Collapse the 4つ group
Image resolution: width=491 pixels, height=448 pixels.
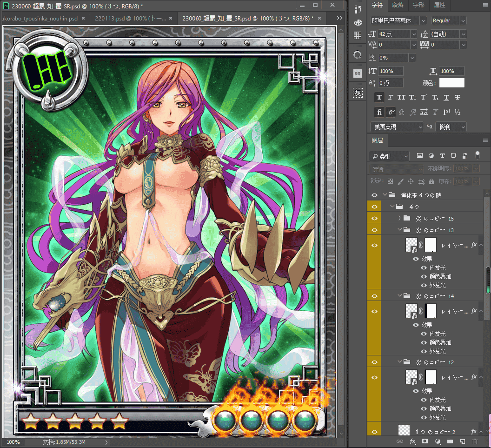click(392, 207)
